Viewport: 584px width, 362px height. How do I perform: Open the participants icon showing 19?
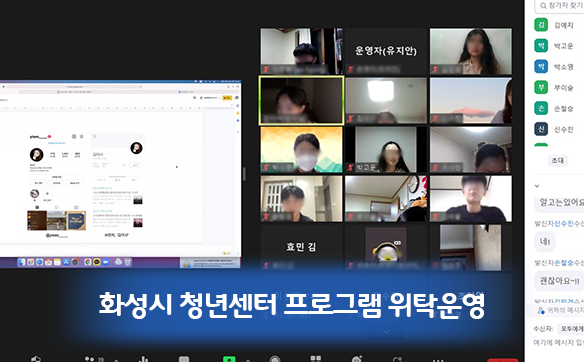tap(94, 359)
